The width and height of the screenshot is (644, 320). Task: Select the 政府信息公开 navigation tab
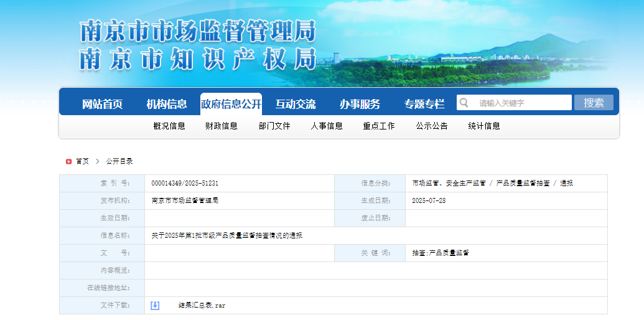pos(231,104)
